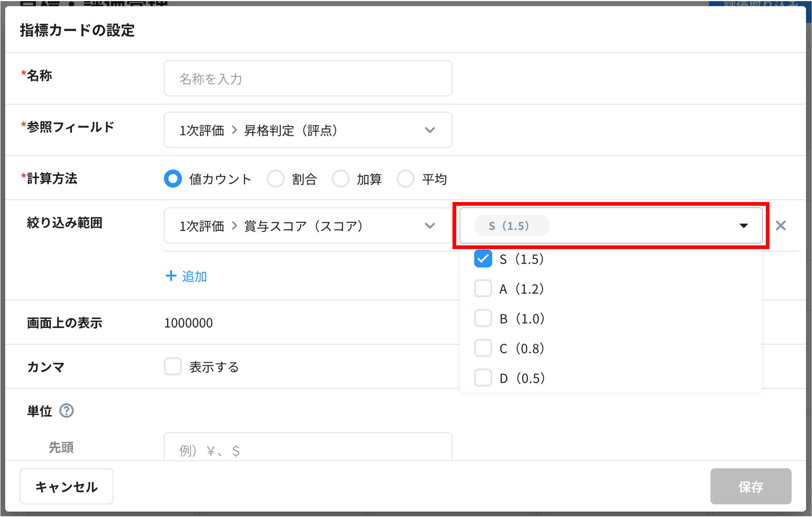Click the キャンセル button

coord(66,486)
